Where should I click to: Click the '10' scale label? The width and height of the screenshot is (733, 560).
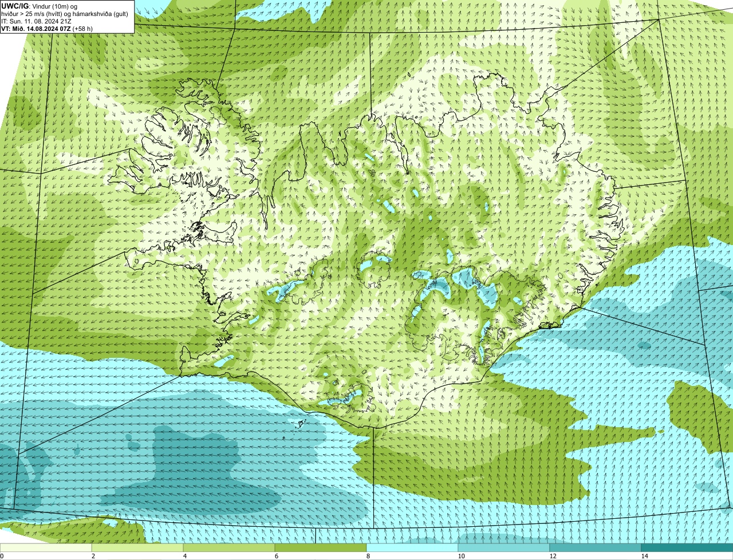point(461,556)
